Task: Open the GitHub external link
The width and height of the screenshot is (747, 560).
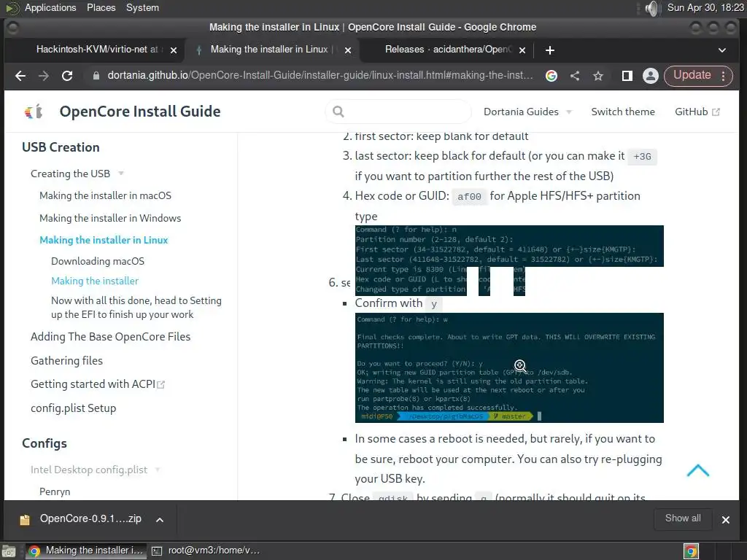Action: 697,112
